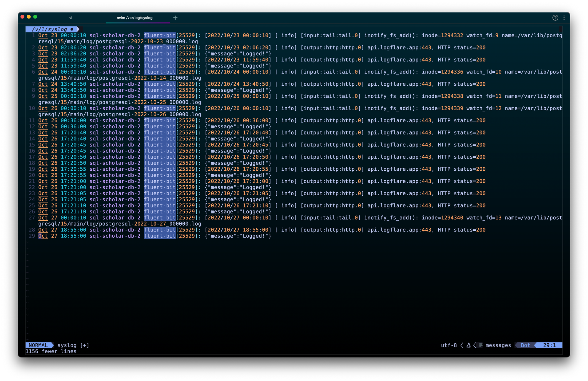Click the modified dot in syslog bufferline
This screenshot has height=381, width=588.
coord(72,29)
